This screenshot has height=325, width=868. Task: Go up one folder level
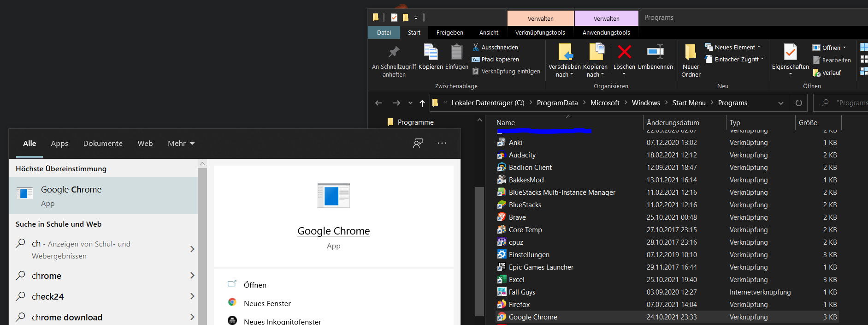click(422, 103)
